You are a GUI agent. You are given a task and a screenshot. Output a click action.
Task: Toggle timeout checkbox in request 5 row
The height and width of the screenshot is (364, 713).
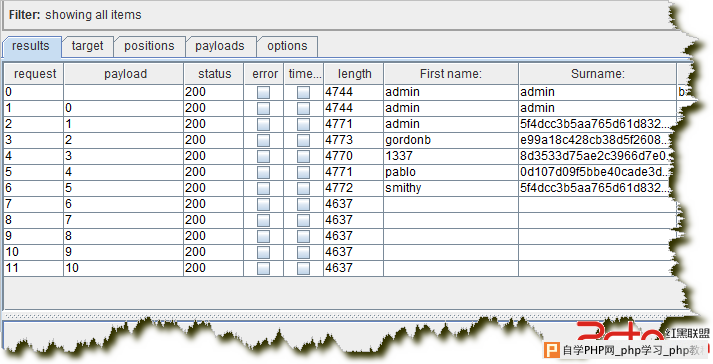303,172
